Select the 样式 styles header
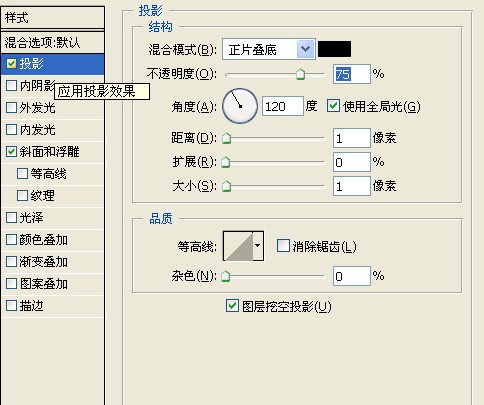 pos(53,18)
